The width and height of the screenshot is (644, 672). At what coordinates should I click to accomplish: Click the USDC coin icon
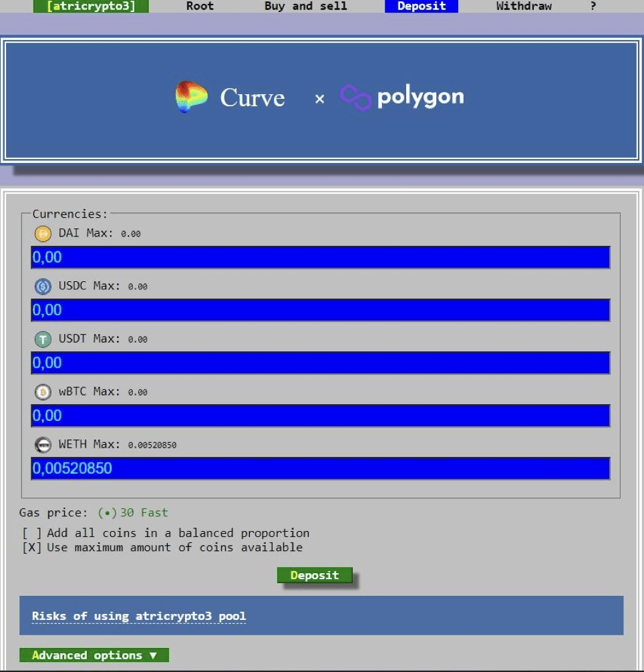point(43,286)
